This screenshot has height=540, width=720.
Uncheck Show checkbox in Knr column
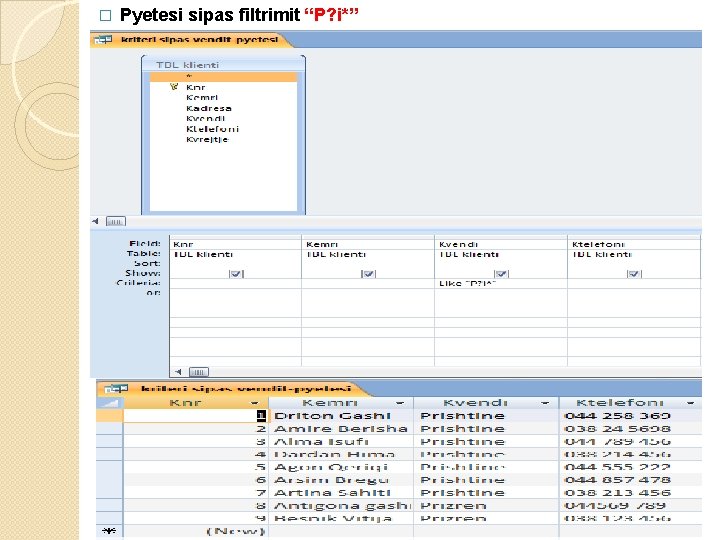[x=236, y=274]
